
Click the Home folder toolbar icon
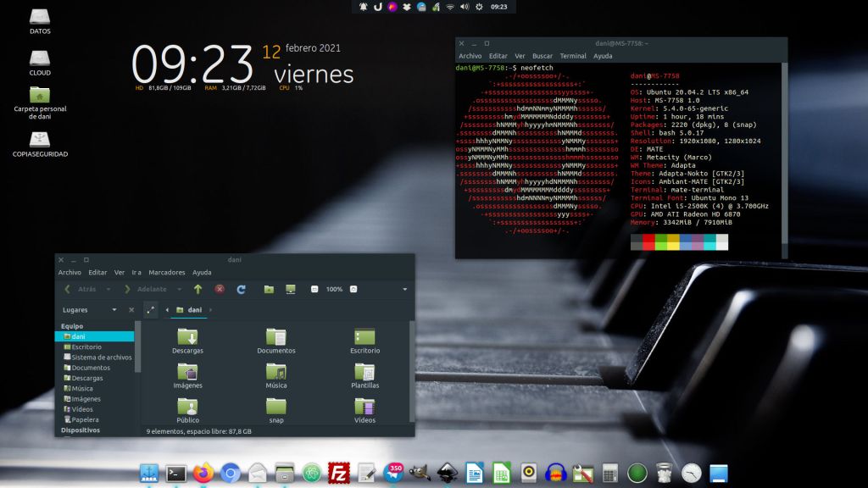pos(269,289)
